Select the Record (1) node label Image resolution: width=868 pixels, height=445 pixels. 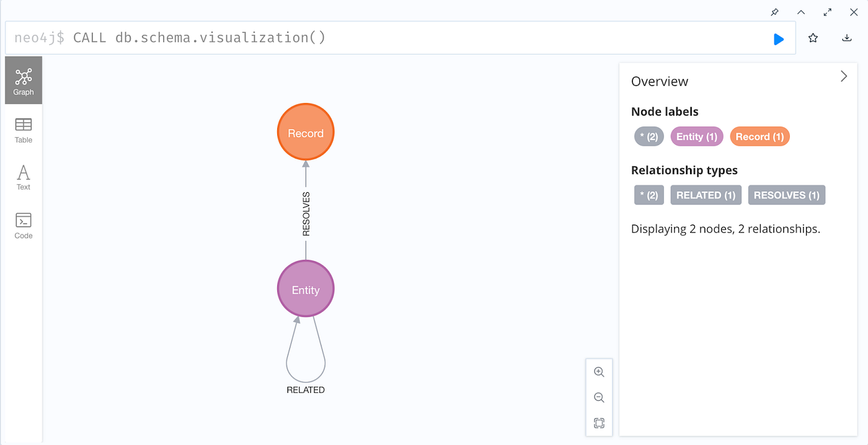tap(760, 137)
